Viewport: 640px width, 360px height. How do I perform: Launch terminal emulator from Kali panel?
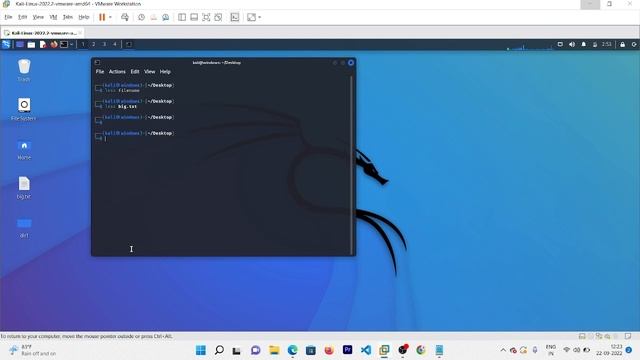[64, 44]
